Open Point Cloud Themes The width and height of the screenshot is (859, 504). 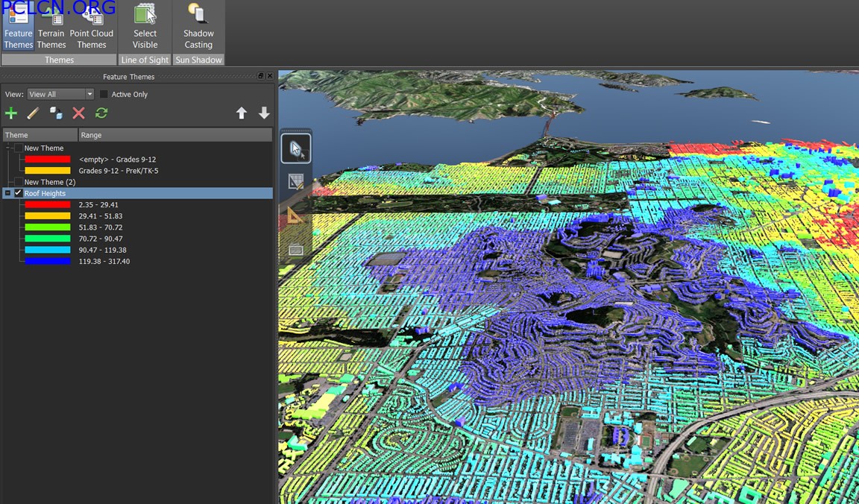(x=92, y=26)
